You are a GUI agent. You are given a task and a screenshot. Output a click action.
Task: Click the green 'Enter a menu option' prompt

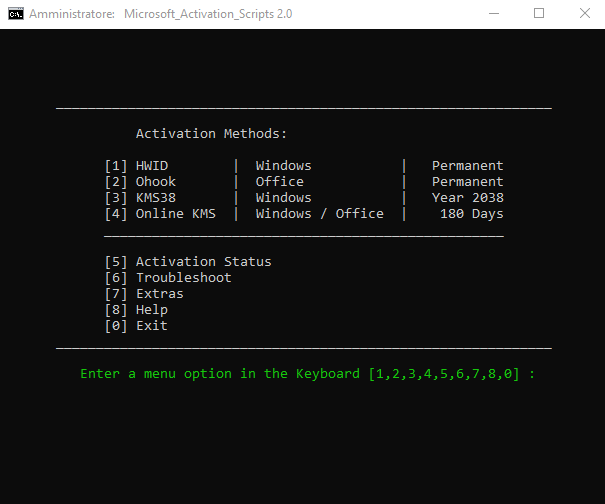tap(308, 374)
